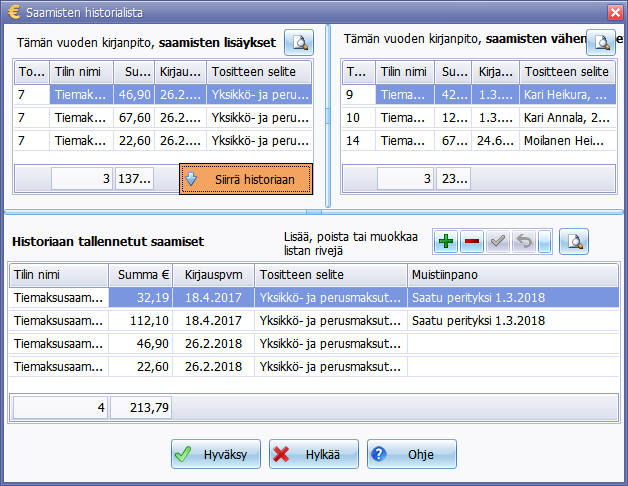Image resolution: width=628 pixels, height=486 pixels.
Task: Click the grey checkmark confirm-edit icon
Action: (x=498, y=241)
